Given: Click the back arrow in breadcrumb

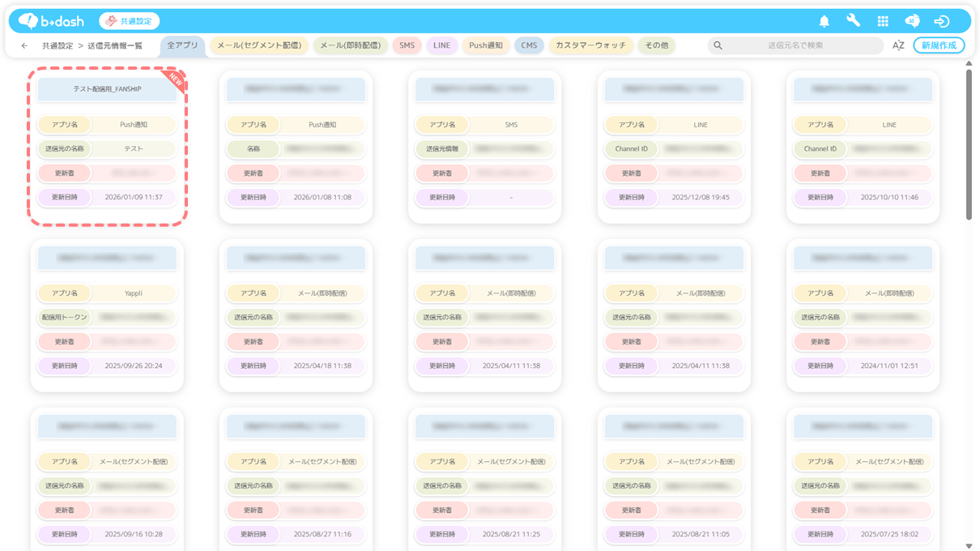Looking at the screenshot, I should click(24, 46).
